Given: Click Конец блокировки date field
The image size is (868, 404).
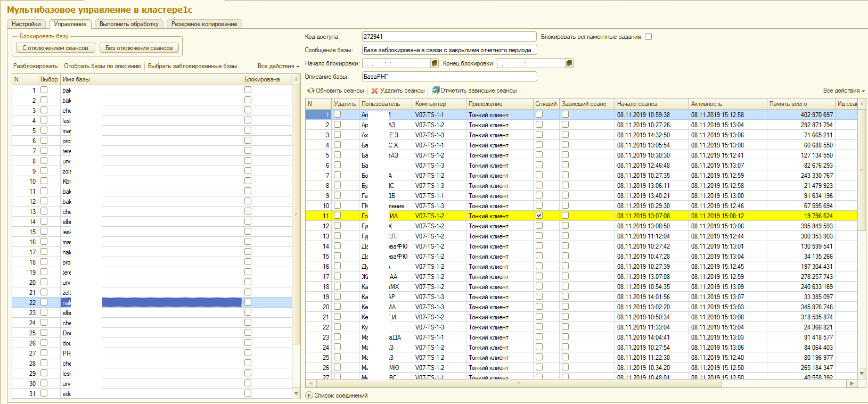Looking at the screenshot, I should (x=531, y=63).
